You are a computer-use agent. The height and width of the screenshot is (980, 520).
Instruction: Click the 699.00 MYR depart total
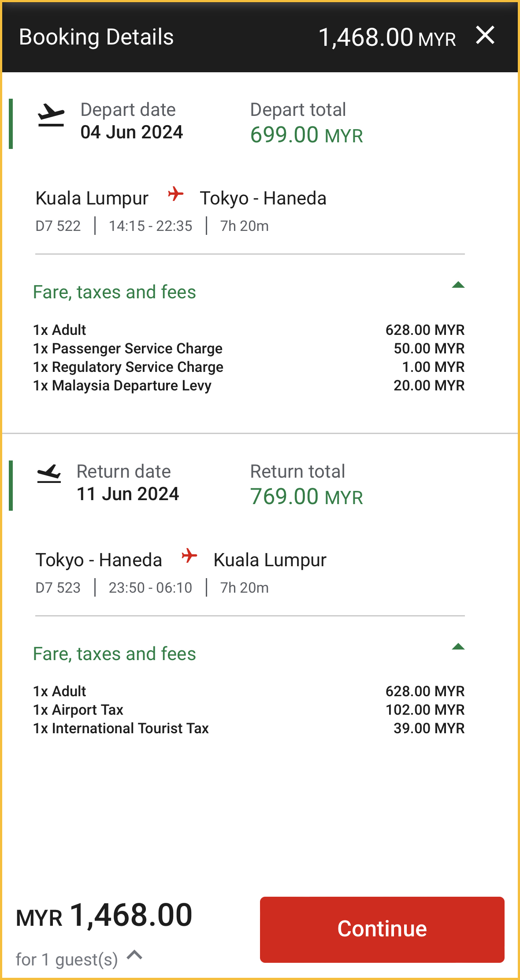306,135
